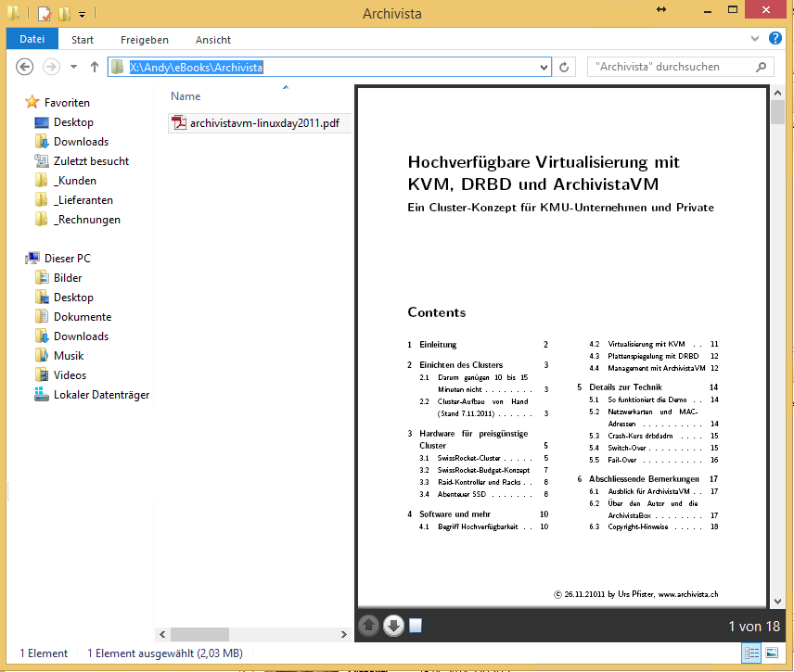Click the Properties quick access icon

point(45,14)
